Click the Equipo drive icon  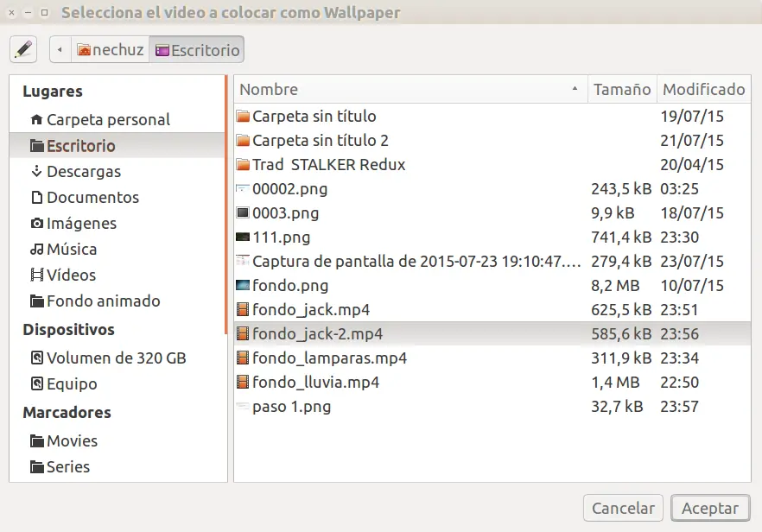[x=36, y=383]
